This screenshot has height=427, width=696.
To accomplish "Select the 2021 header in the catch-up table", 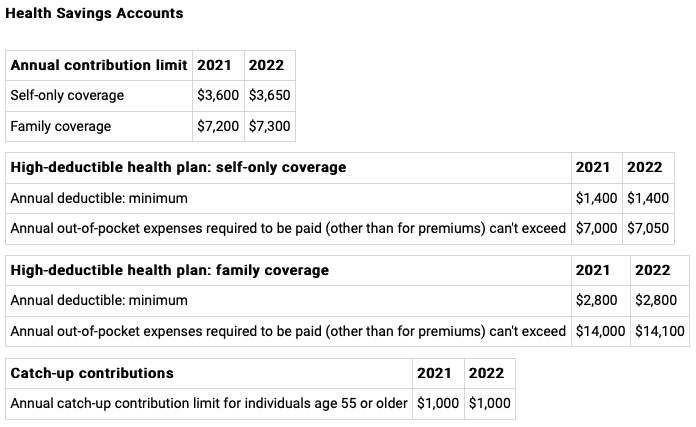I will pos(434,373).
